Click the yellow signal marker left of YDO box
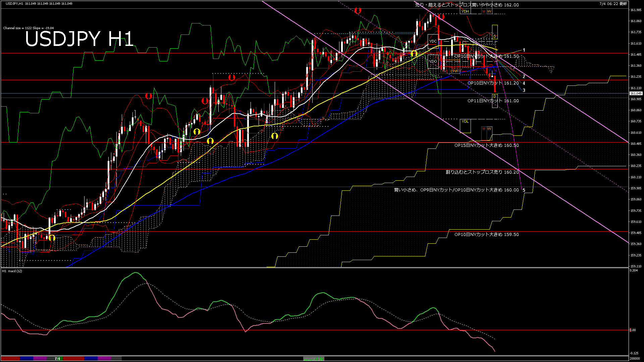This screenshot has height=362, width=644. click(x=414, y=54)
